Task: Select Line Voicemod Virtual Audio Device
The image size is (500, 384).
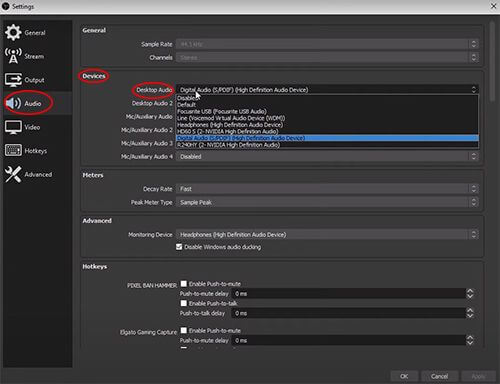Action: pyautogui.click(x=327, y=118)
